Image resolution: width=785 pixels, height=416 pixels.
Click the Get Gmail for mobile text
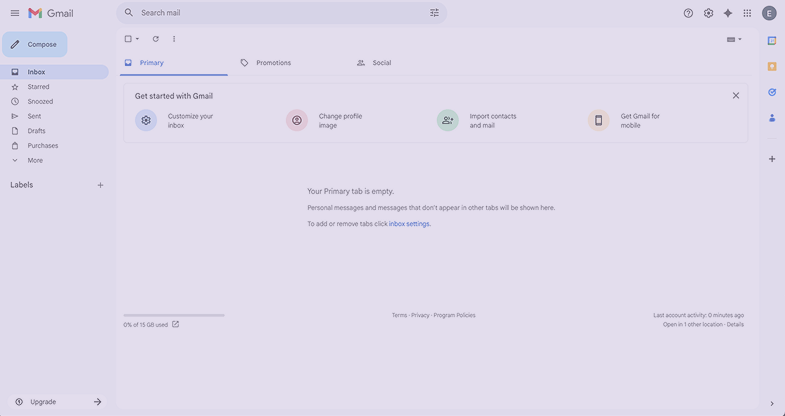pyautogui.click(x=640, y=121)
